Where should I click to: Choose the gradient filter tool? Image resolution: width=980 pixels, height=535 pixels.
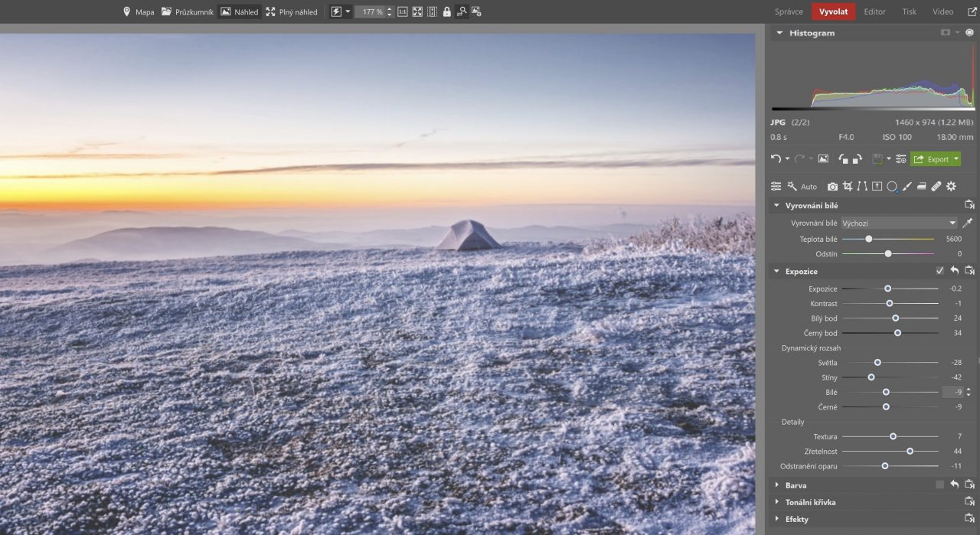(922, 186)
